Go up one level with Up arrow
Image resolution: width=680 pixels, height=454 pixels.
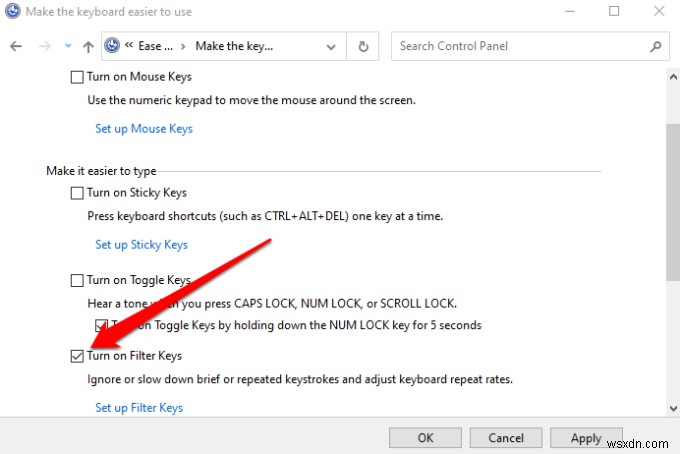[88, 46]
